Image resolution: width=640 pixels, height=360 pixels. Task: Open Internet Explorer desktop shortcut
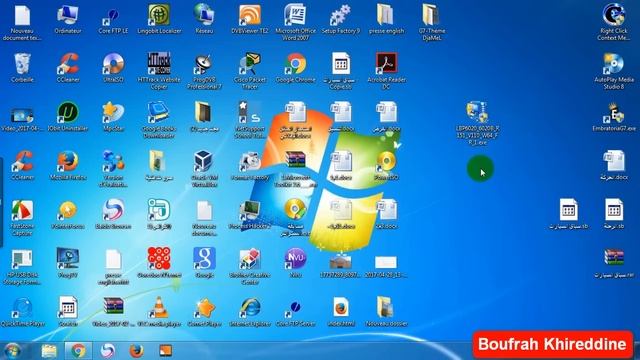250,313
